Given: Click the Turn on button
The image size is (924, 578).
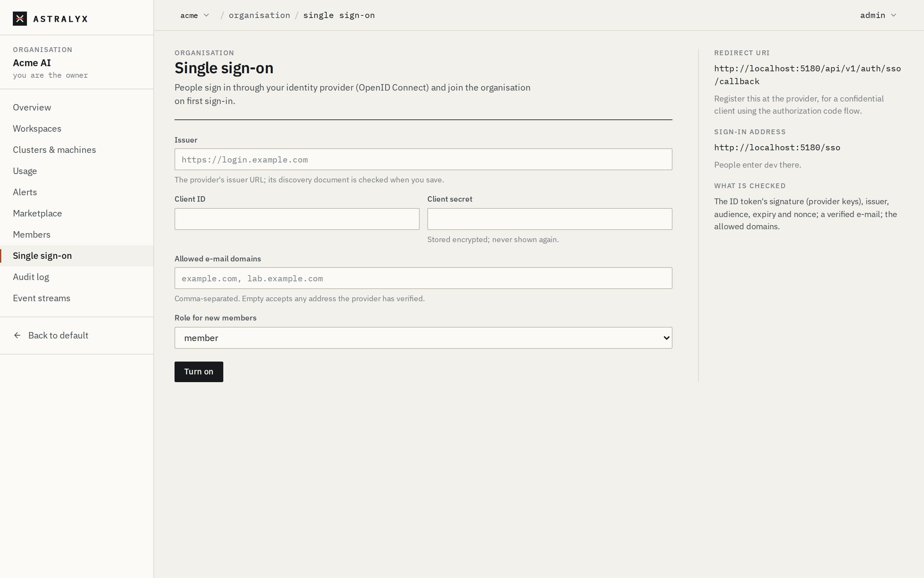Looking at the screenshot, I should (x=199, y=372).
